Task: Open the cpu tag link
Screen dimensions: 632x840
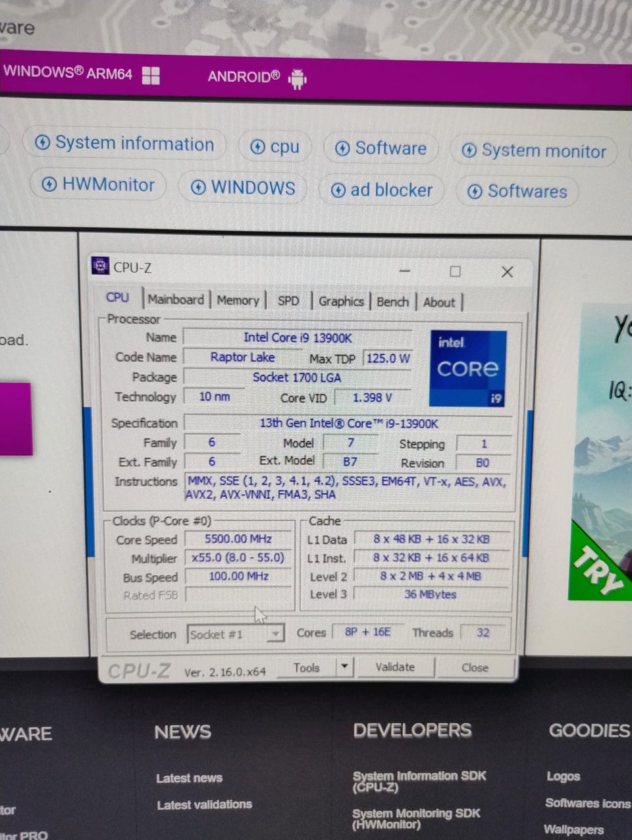Action: click(275, 147)
